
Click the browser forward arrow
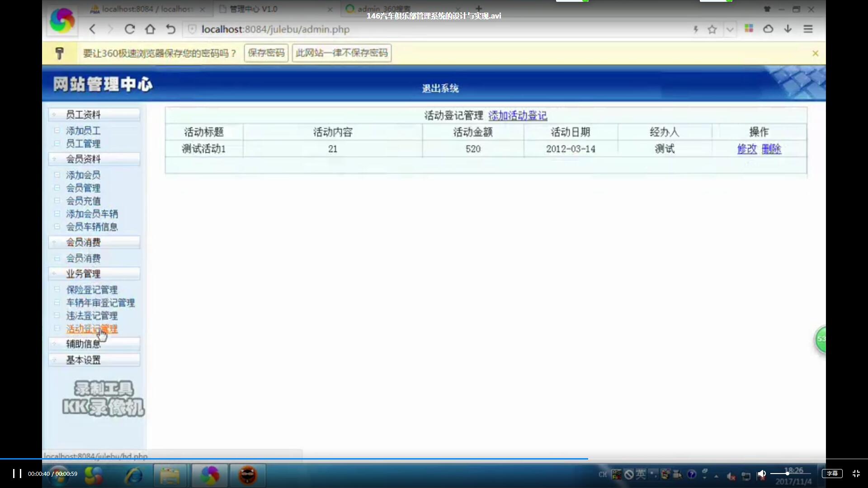(x=110, y=29)
